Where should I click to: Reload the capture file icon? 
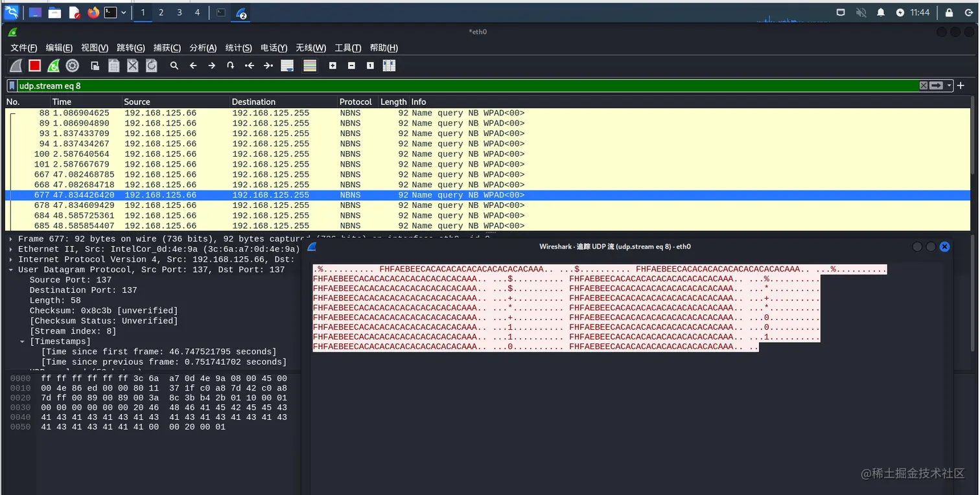152,65
